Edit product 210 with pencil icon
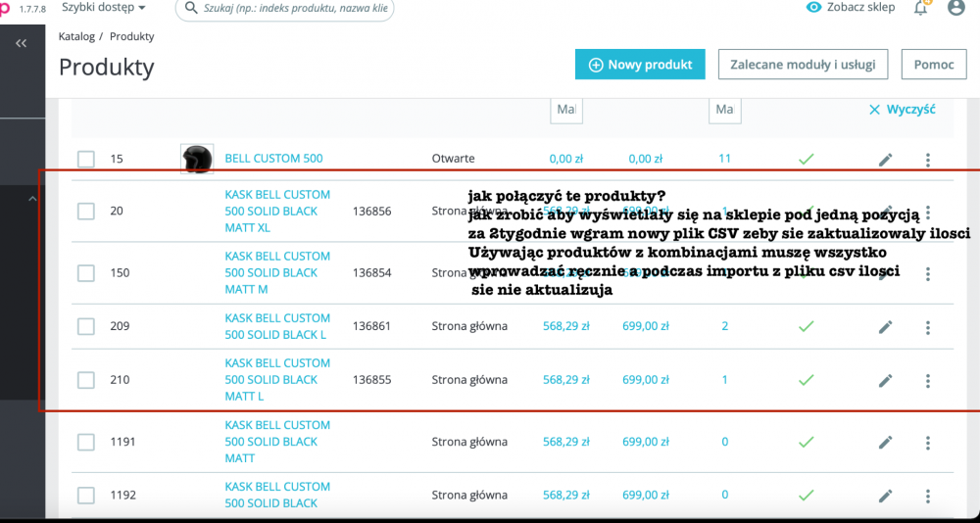Image resolution: width=980 pixels, height=523 pixels. point(885,380)
